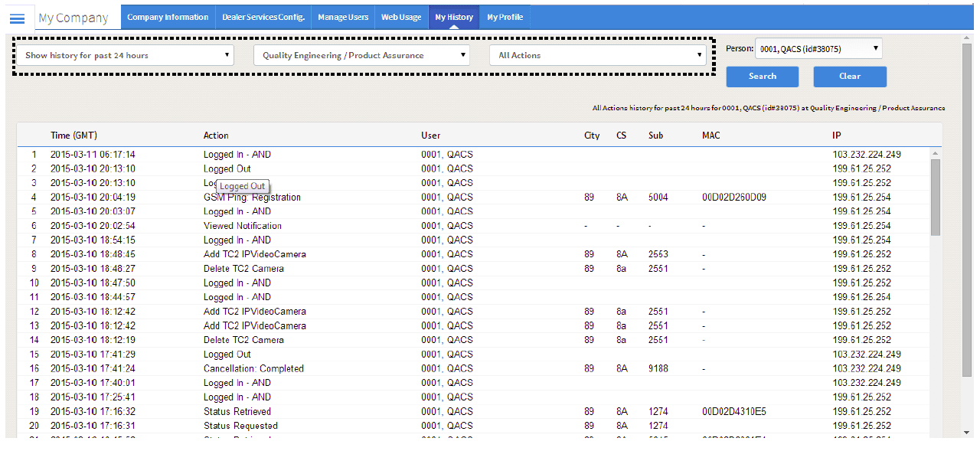Click the My Company logo text
This screenshot has width=980, height=451.
click(x=73, y=18)
